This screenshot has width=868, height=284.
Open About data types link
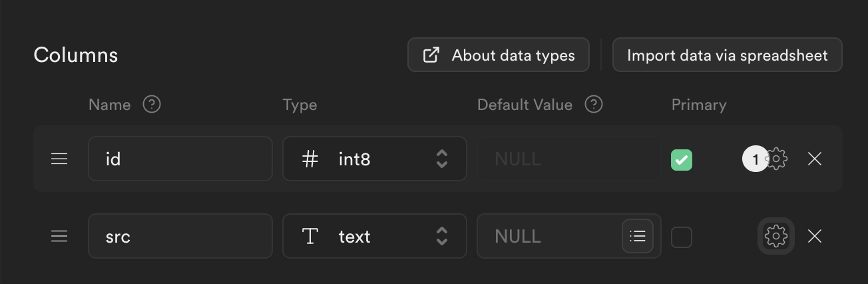click(499, 55)
